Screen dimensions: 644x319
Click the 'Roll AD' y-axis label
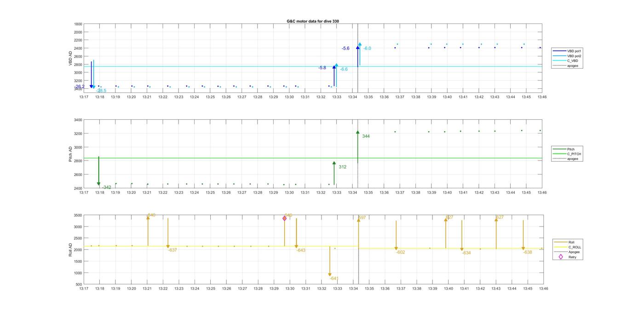[71, 249]
